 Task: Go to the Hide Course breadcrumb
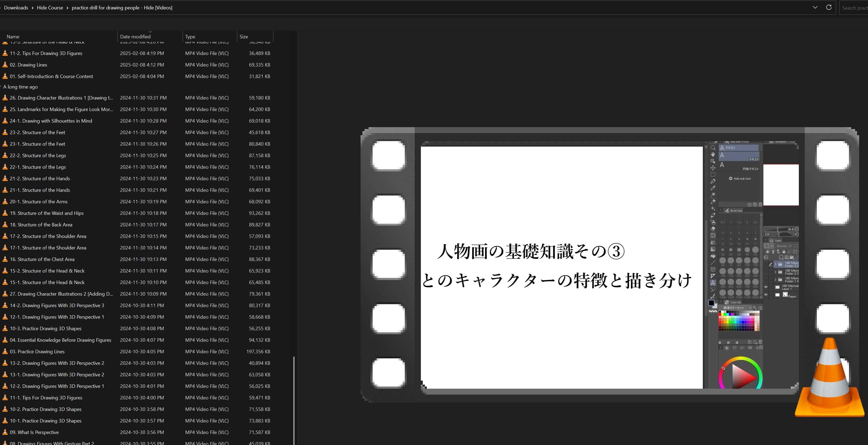(50, 8)
